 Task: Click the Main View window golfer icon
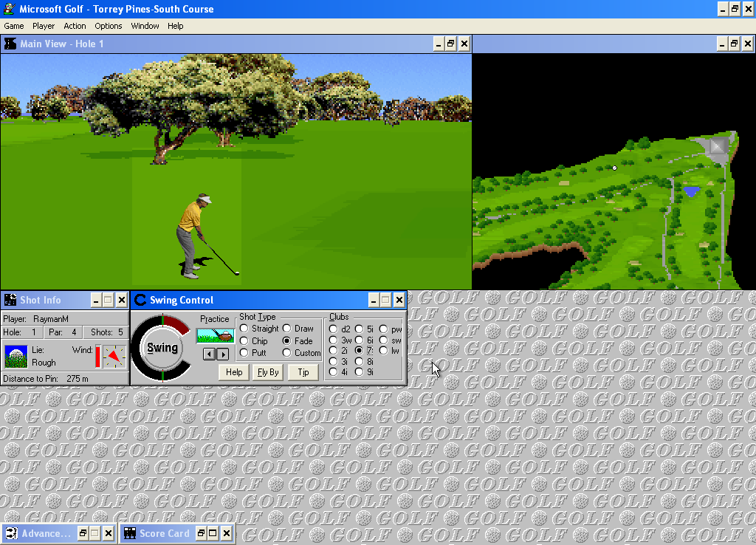10,44
